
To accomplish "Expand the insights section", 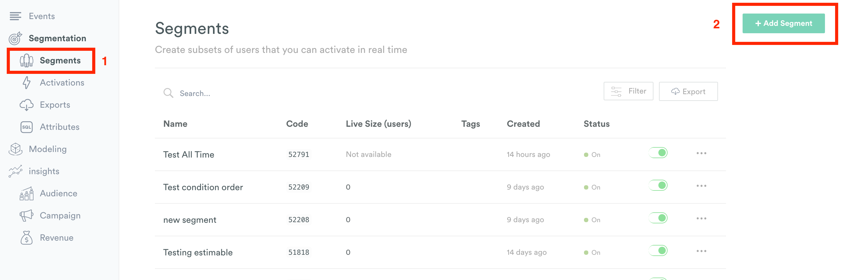I will 44,171.
